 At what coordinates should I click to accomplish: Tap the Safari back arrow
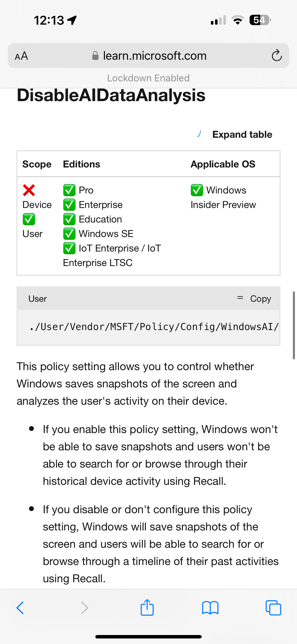pos(20,608)
